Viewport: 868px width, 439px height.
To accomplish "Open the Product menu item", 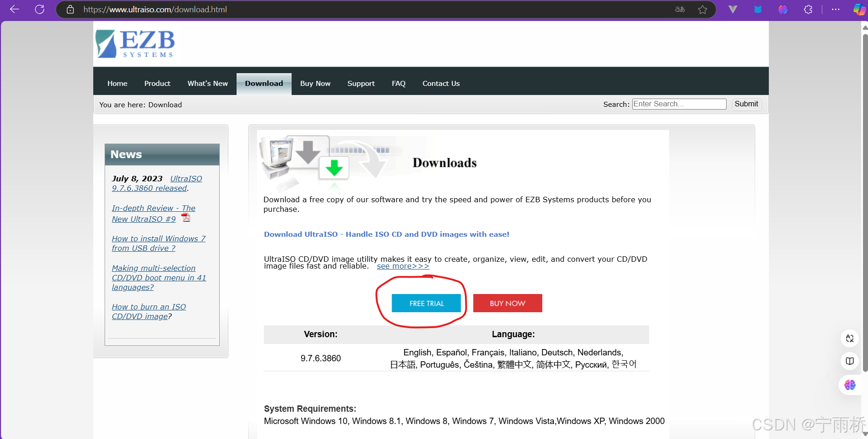I will pyautogui.click(x=157, y=84).
